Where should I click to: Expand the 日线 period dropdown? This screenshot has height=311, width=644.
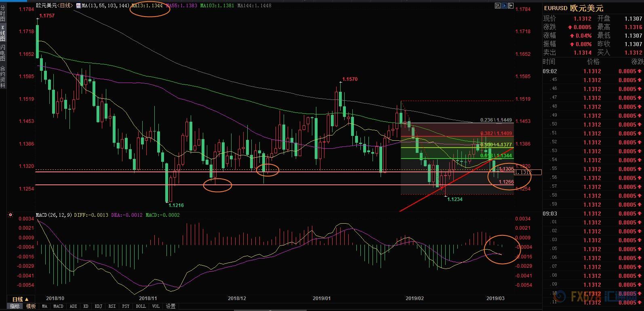pyautogui.click(x=20, y=299)
